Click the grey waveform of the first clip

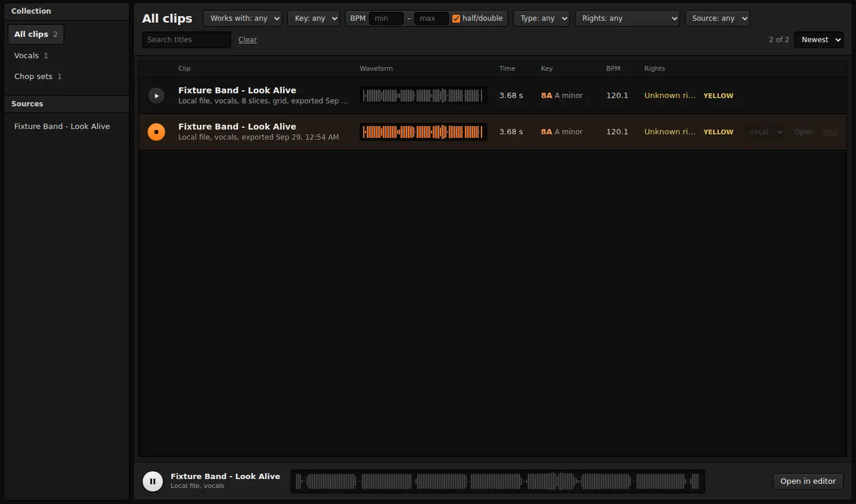point(423,96)
